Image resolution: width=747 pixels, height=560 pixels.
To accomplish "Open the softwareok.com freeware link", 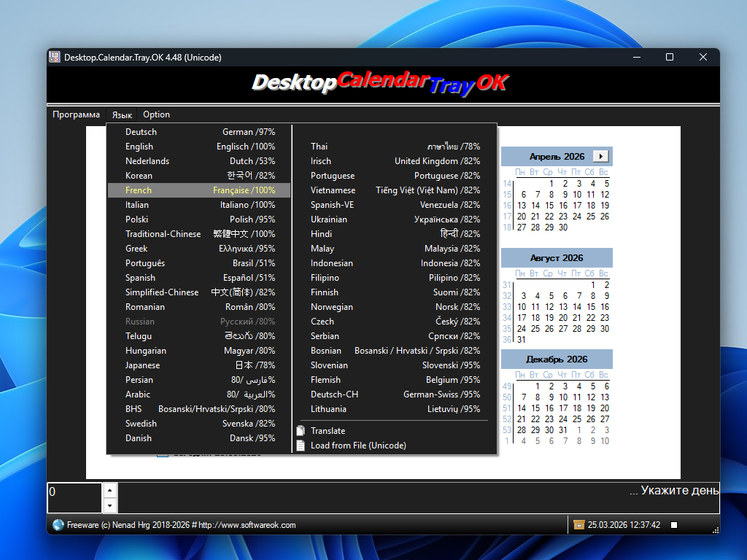I will (x=181, y=525).
